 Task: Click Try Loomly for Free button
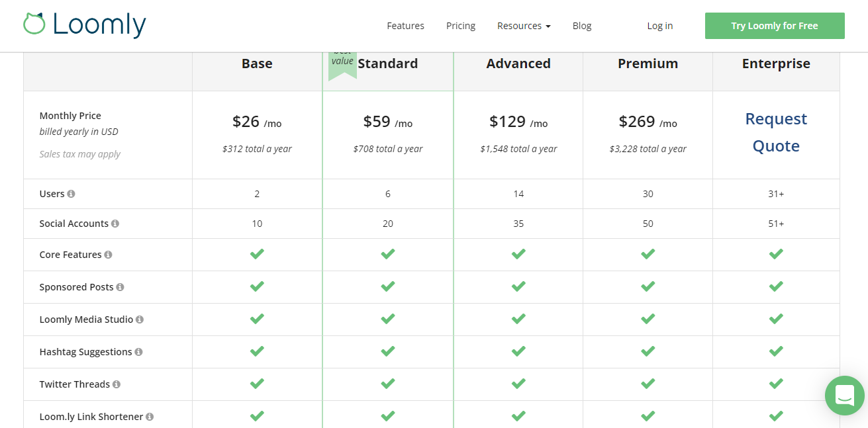pos(775,26)
